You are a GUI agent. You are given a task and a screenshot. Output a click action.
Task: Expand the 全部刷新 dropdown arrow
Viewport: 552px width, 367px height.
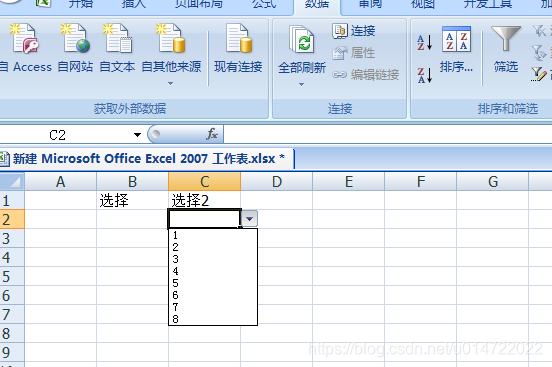(x=301, y=85)
